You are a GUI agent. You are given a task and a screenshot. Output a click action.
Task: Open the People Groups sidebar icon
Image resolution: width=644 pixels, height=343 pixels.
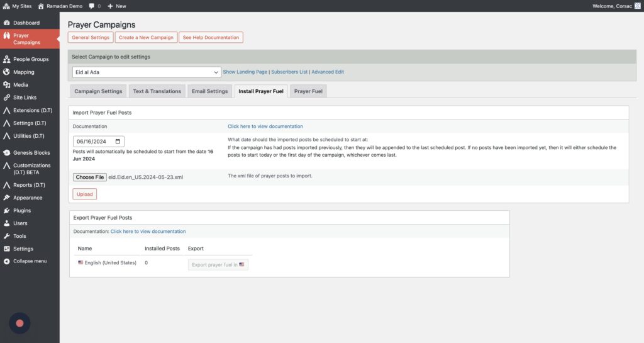6,59
